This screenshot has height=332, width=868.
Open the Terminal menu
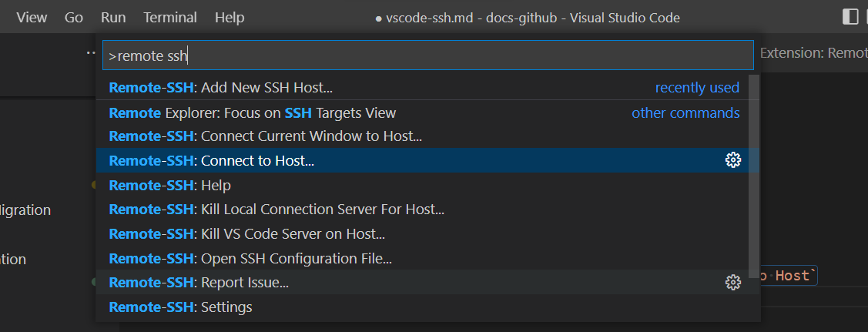pyautogui.click(x=170, y=18)
